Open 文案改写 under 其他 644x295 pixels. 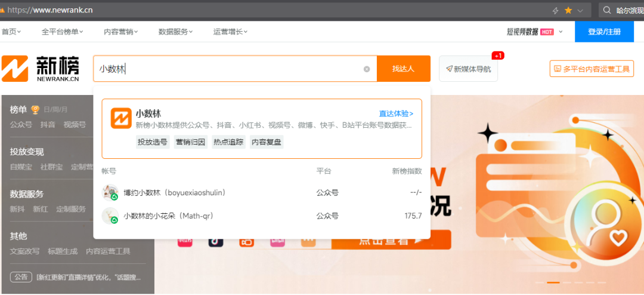click(x=24, y=251)
